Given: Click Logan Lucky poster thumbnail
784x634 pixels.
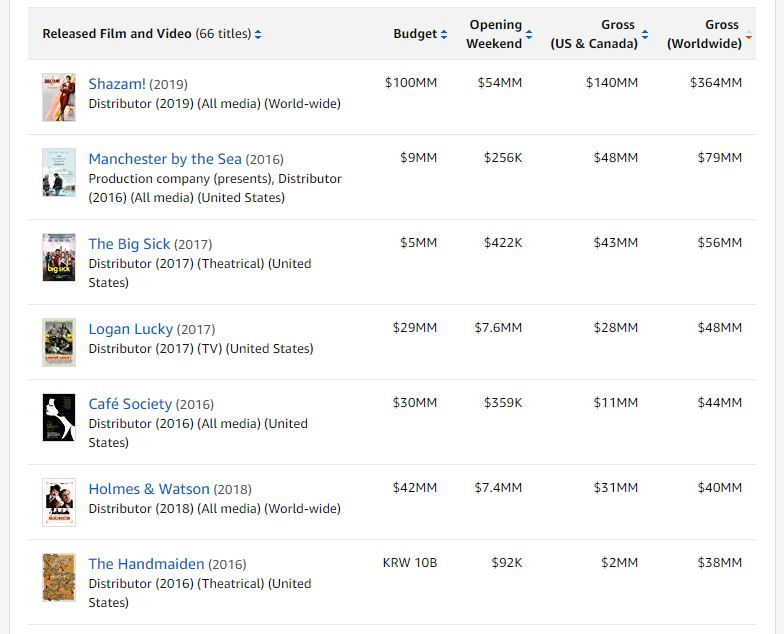Looking at the screenshot, I should 59,342.
